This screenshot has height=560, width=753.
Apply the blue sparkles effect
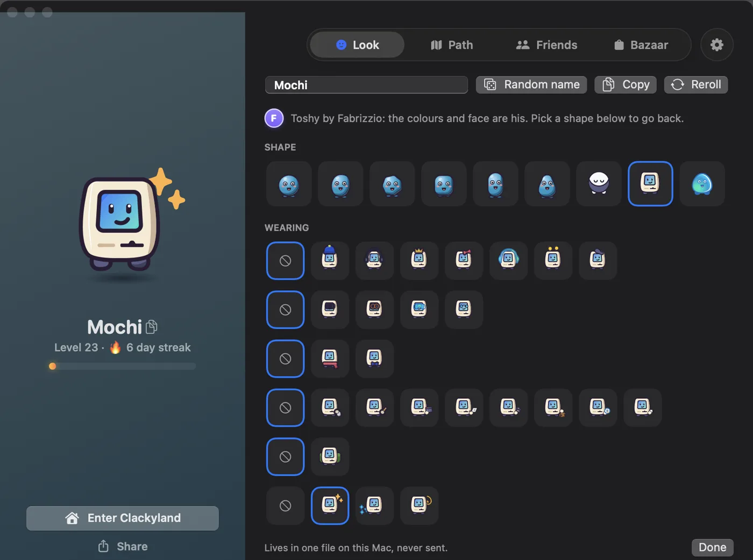[x=374, y=505]
